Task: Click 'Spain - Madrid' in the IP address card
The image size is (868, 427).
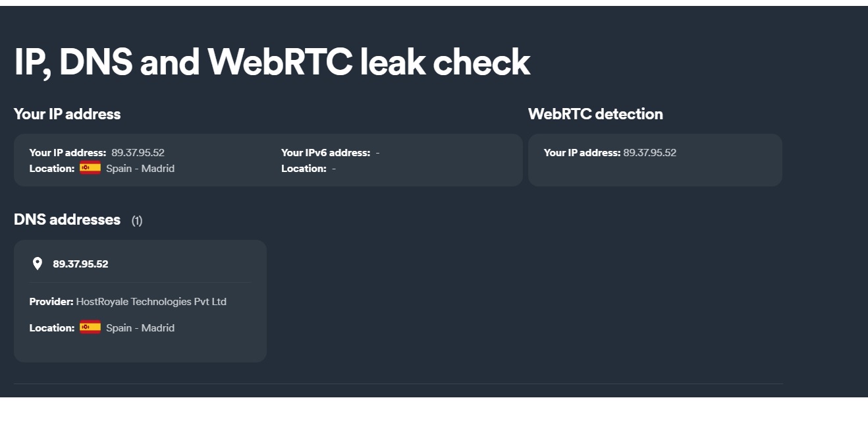Action: coord(140,168)
